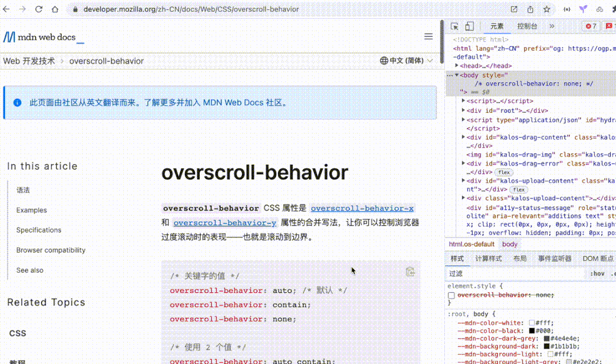
Task: Select the 事件监听器 tab
Action: click(x=554, y=259)
